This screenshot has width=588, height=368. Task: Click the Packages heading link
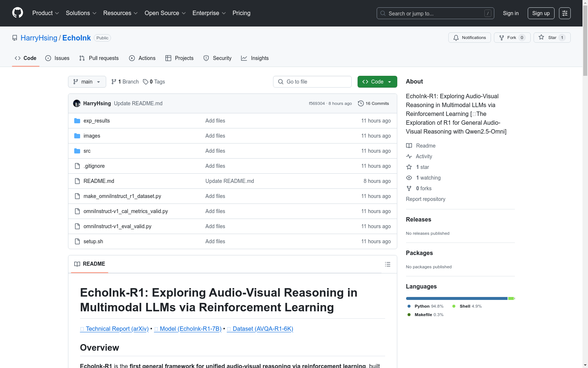419,253
